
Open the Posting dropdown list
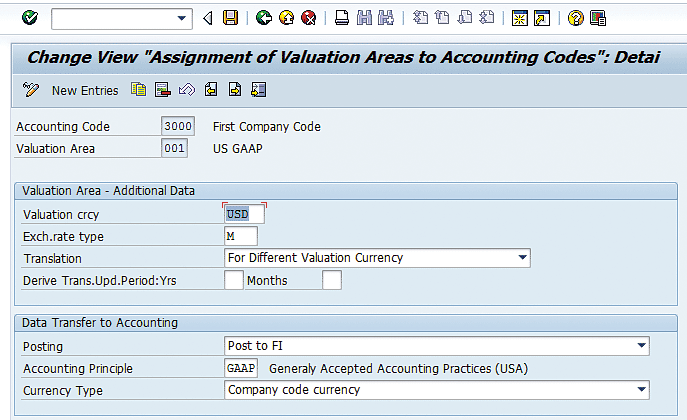tap(641, 346)
